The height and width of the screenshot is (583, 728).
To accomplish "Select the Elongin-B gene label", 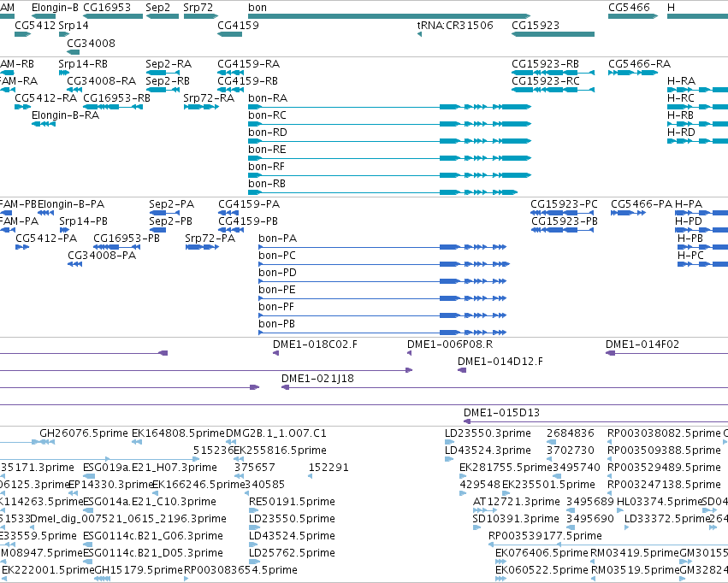I will (x=55, y=8).
